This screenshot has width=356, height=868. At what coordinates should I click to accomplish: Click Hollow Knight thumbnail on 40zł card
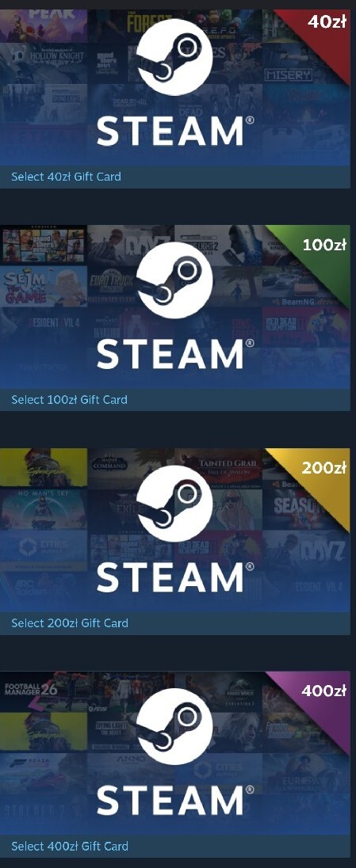tap(44, 63)
